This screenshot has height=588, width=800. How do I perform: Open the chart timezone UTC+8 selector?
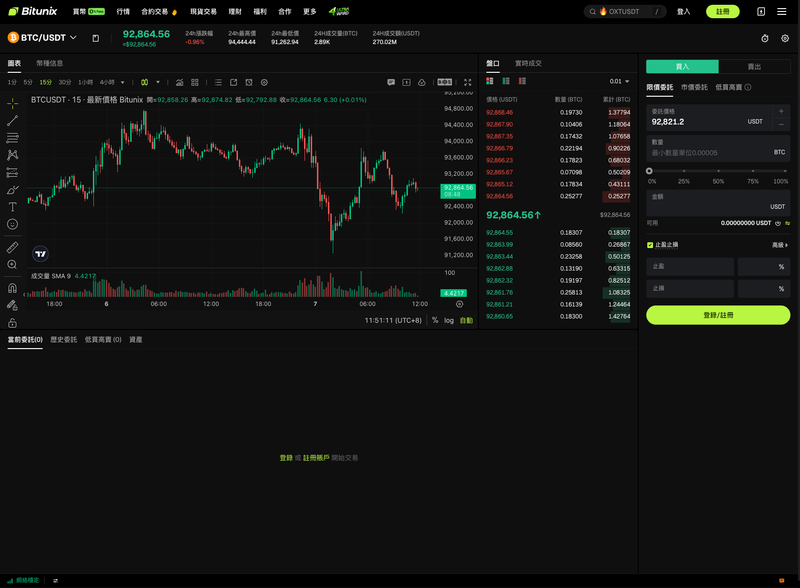(393, 321)
